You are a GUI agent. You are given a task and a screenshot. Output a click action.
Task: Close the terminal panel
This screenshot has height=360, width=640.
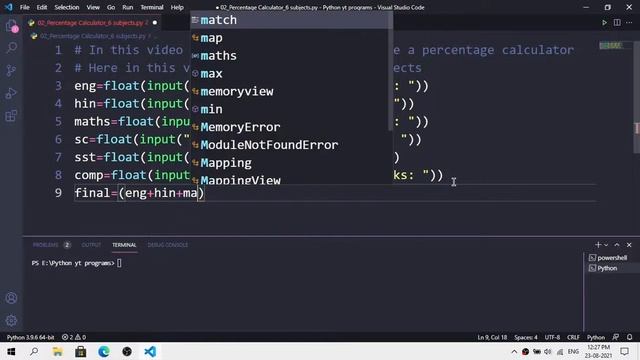(629, 245)
